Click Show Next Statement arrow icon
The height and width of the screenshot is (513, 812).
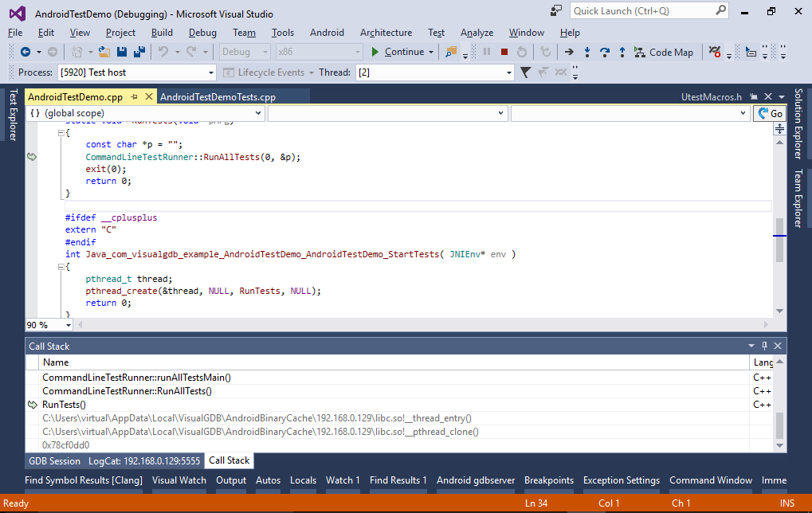[x=569, y=52]
